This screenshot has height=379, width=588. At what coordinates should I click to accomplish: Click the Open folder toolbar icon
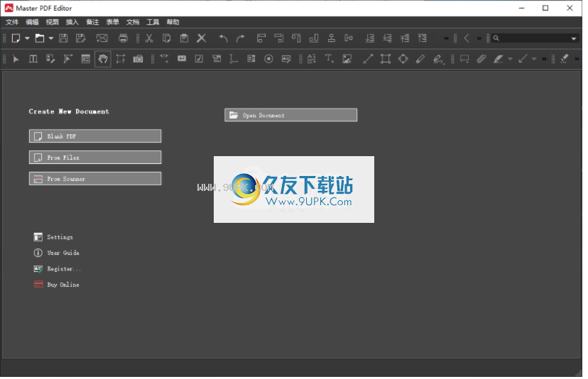click(39, 38)
